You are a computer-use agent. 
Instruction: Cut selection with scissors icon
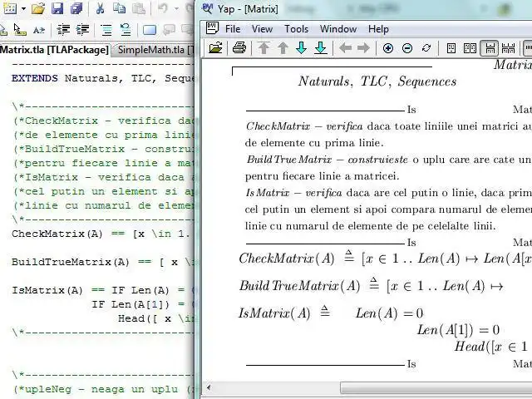point(100,8)
